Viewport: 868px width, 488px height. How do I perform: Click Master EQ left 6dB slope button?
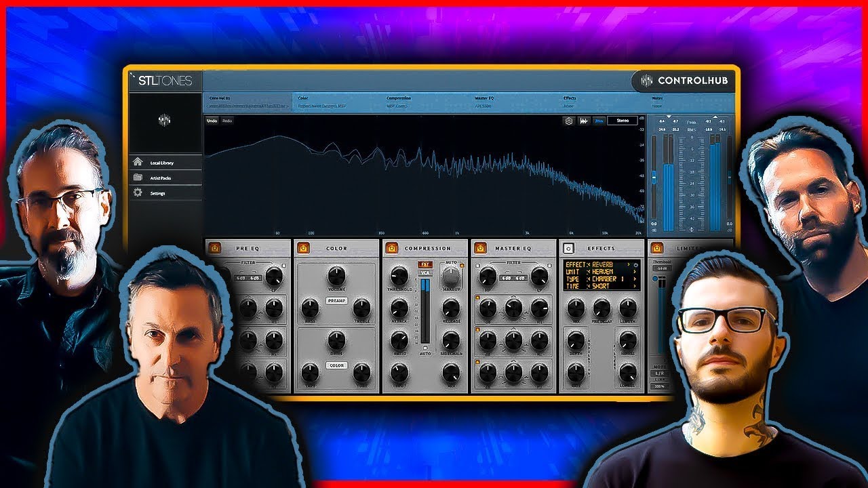point(507,278)
